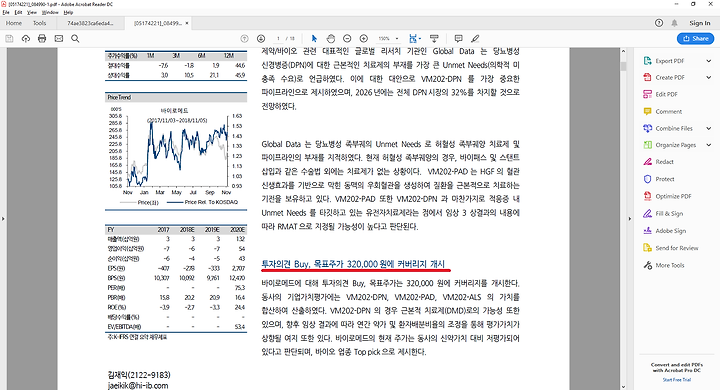
Task: Open the Combine Files tool
Action: pos(674,129)
